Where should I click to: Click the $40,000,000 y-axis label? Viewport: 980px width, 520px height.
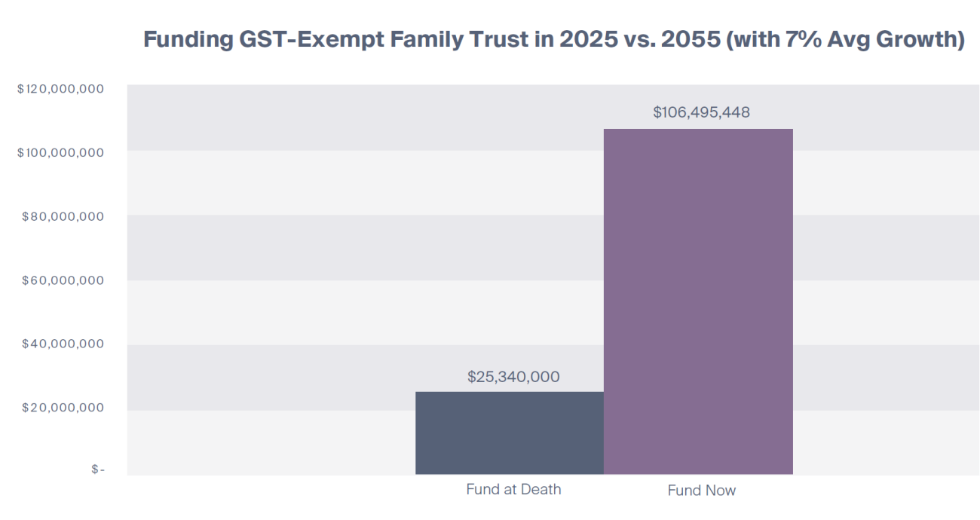click(63, 344)
